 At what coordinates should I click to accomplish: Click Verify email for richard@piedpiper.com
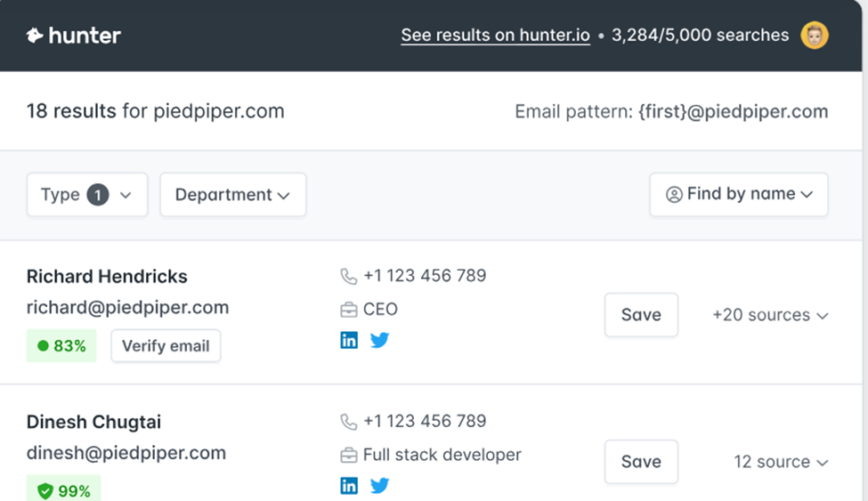click(166, 346)
